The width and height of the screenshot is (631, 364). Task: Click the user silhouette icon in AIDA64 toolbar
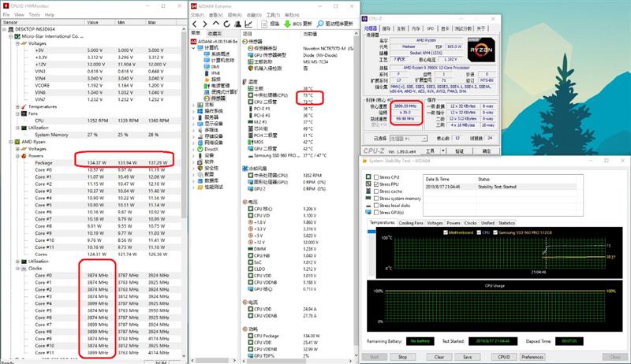click(237, 24)
